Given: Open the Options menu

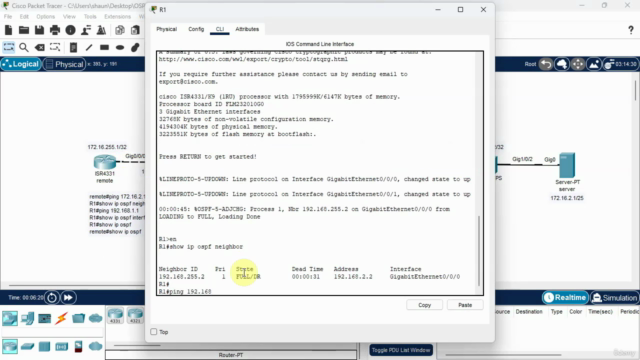Looking at the screenshot, I should point(45,17).
